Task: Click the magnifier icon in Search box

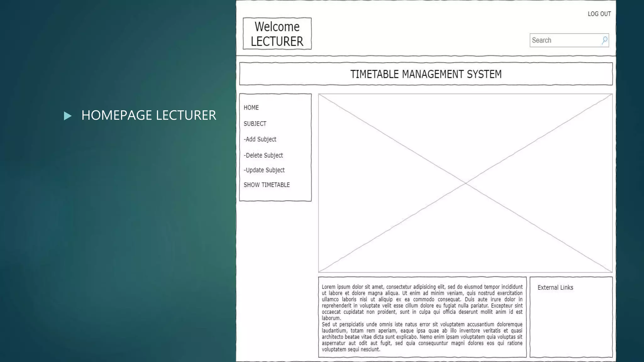Action: coord(605,40)
